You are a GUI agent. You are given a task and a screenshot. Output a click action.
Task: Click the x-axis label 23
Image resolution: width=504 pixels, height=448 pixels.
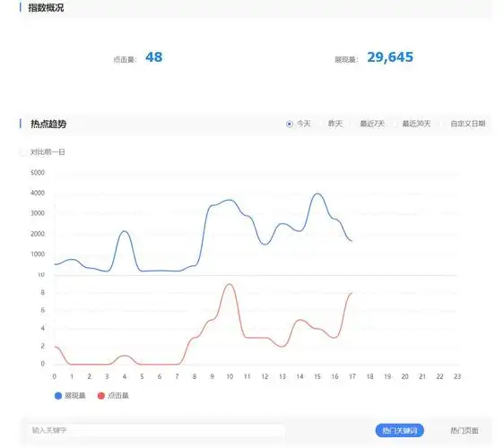pos(457,376)
